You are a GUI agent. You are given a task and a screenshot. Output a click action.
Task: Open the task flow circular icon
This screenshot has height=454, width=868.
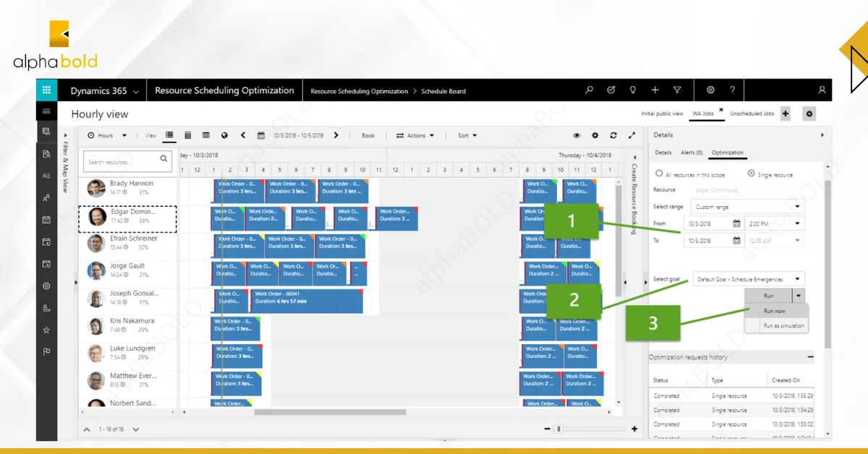(x=611, y=90)
